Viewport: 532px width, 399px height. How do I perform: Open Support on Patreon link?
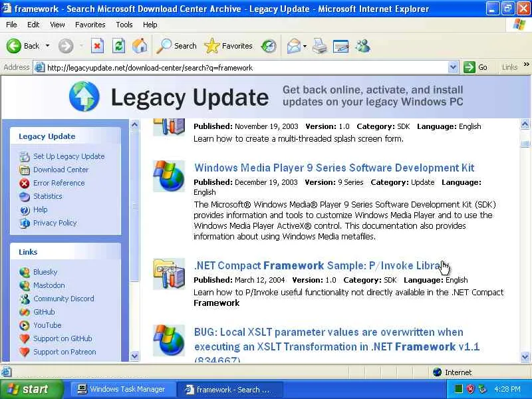(65, 352)
